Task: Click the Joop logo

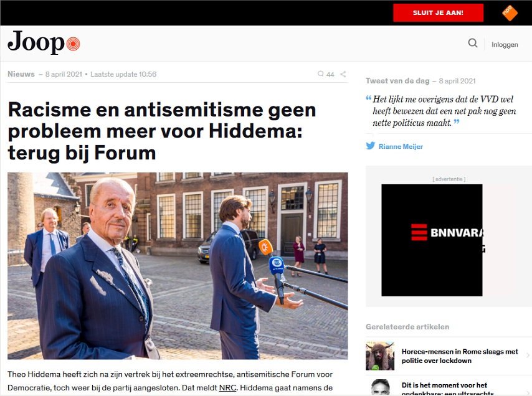Action: click(x=44, y=42)
